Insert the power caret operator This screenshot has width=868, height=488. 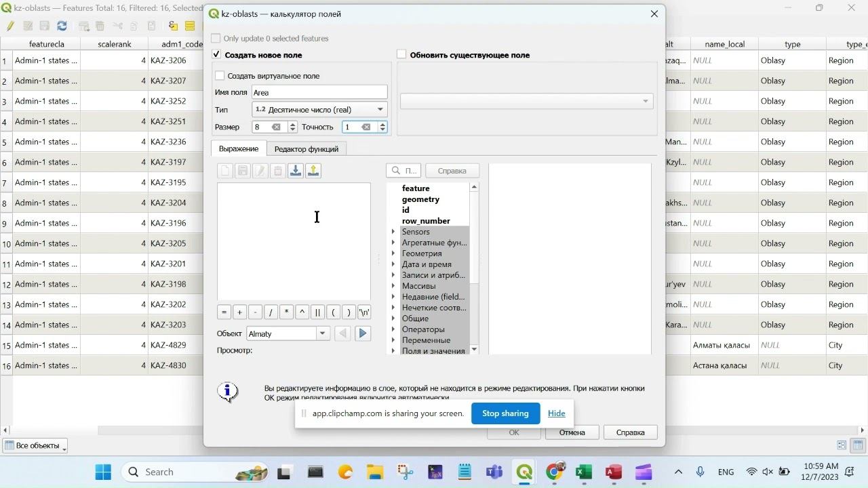pyautogui.click(x=302, y=312)
